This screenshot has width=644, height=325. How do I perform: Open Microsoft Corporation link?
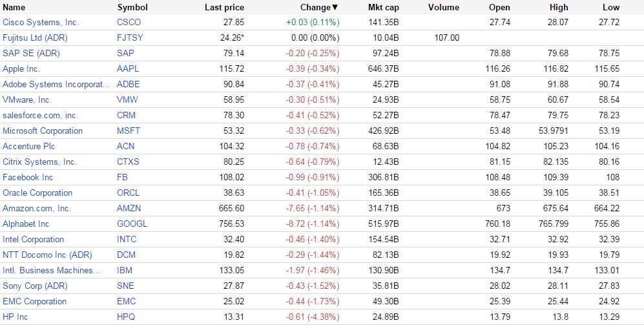point(43,131)
